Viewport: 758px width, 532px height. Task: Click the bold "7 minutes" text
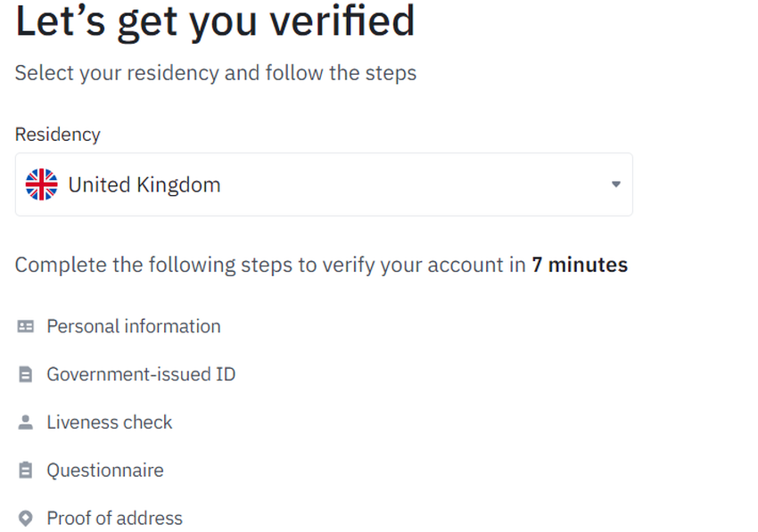[x=580, y=266]
